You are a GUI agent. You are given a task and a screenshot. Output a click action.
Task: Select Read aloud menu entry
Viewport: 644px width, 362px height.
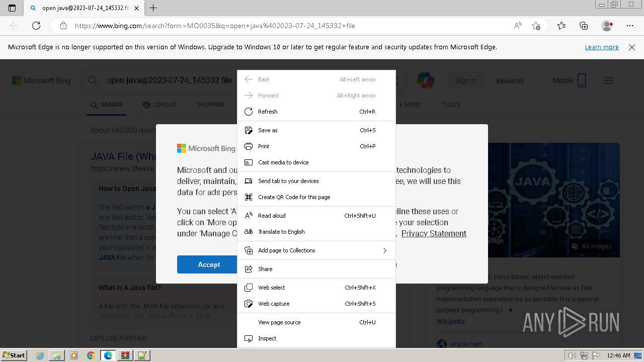coord(316,216)
